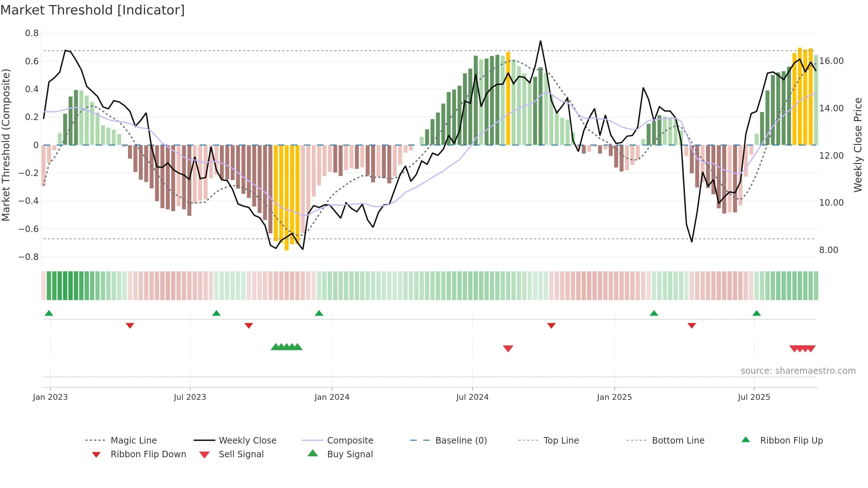Toggle Baseline (0) legend entry
Viewport: 868px width, 488px height.
448,440
